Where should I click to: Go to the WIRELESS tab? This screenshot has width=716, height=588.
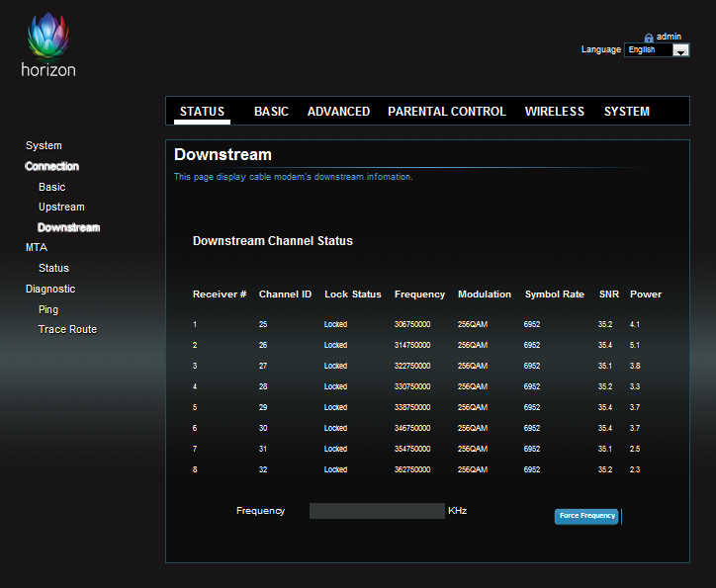555,112
